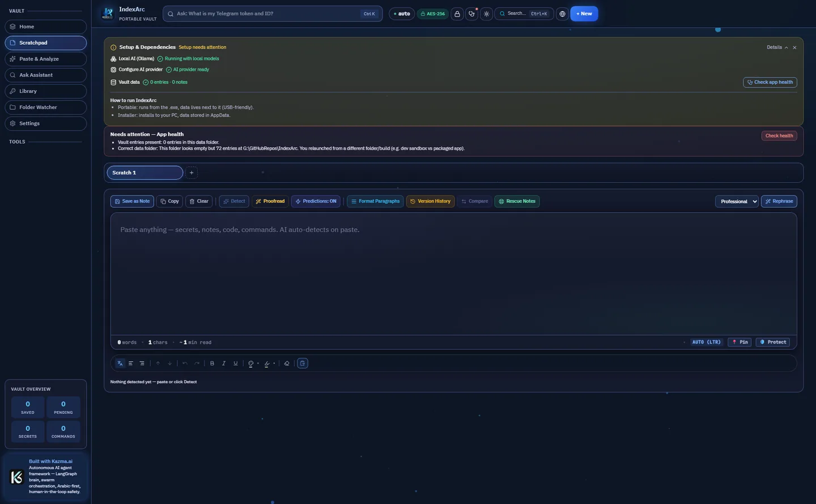The width and height of the screenshot is (816, 504).
Task: Add a new scratch tab with plus
Action: click(192, 173)
